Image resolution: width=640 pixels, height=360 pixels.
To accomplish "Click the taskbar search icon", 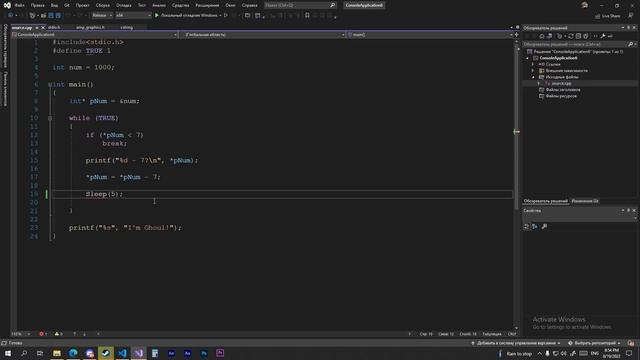I will [24, 353].
